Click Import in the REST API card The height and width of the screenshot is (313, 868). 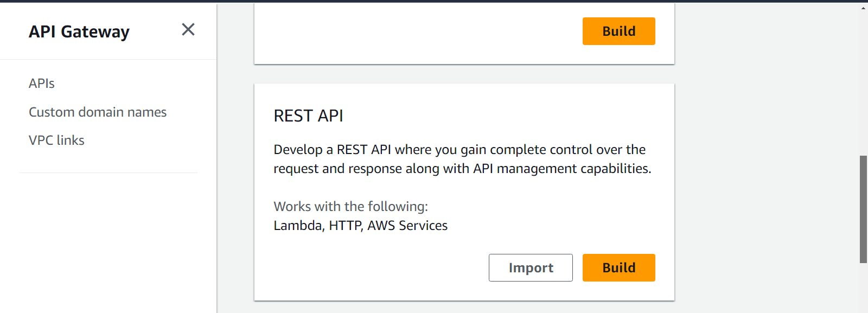click(x=531, y=267)
